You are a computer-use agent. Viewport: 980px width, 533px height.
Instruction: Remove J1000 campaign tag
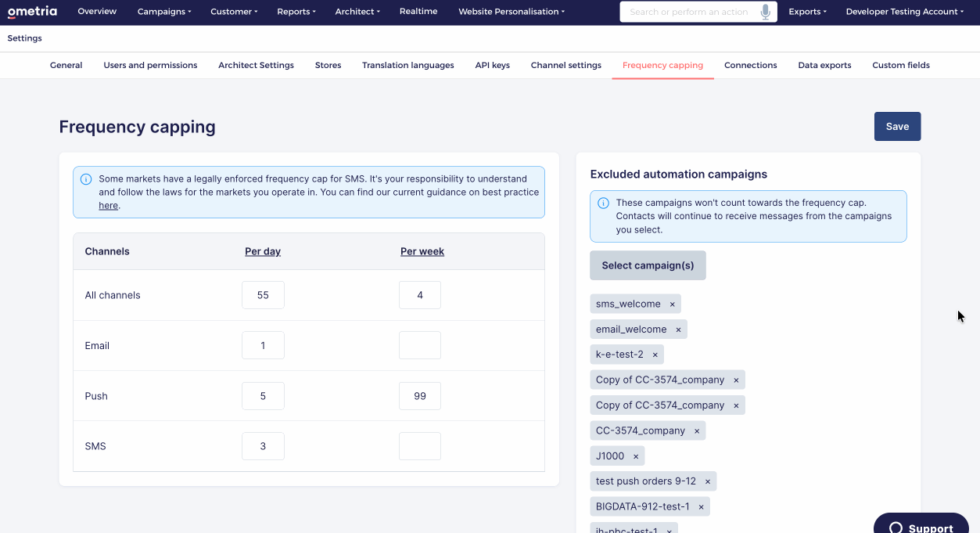[636, 456]
